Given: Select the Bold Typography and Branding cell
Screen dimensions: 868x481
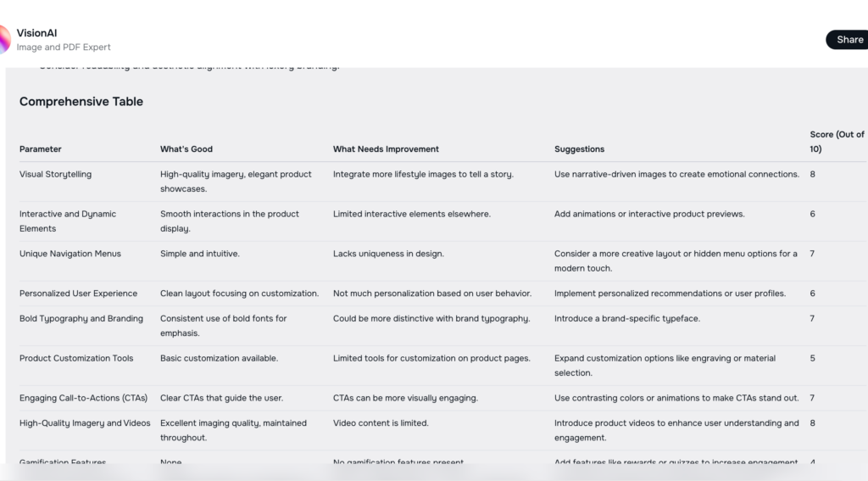Looking at the screenshot, I should (x=80, y=319).
